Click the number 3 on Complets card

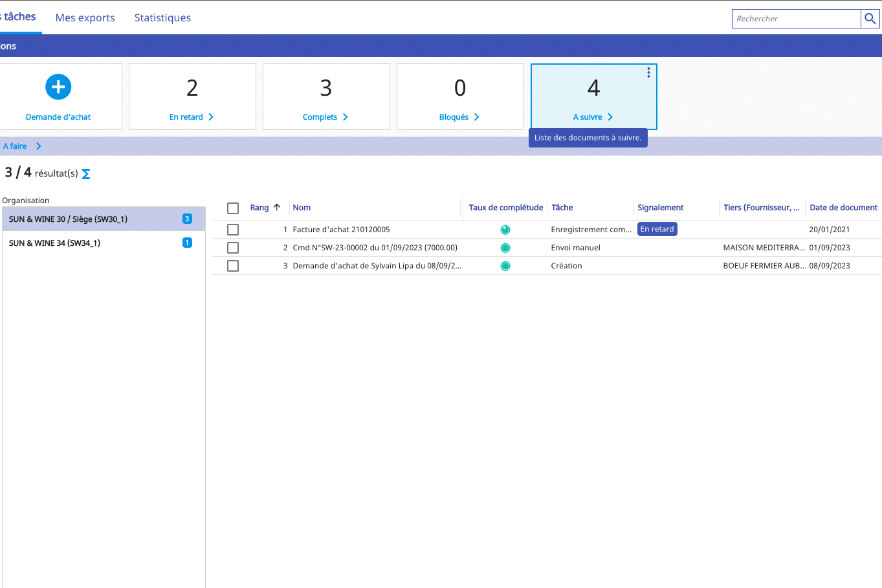[x=326, y=88]
